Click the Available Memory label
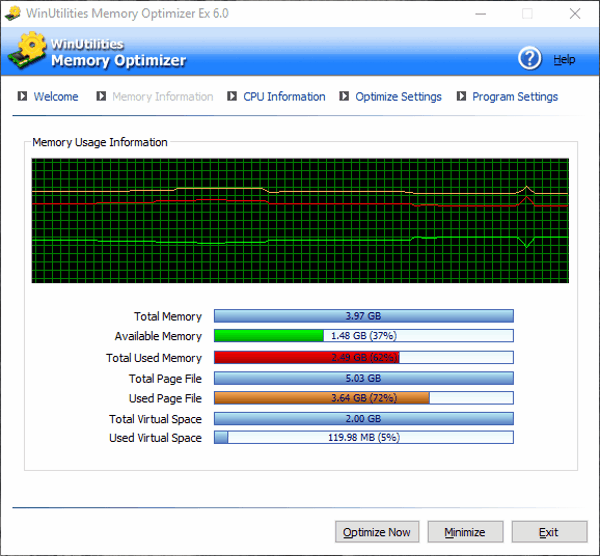 (x=158, y=336)
